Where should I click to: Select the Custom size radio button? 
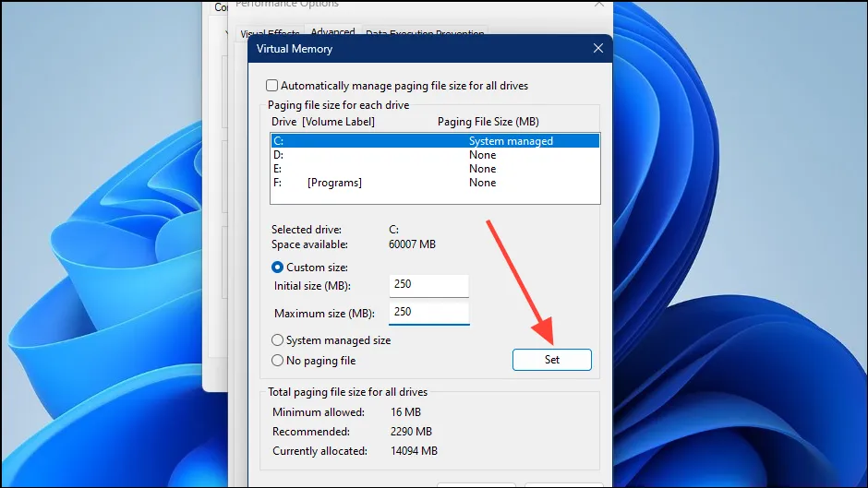(x=278, y=268)
